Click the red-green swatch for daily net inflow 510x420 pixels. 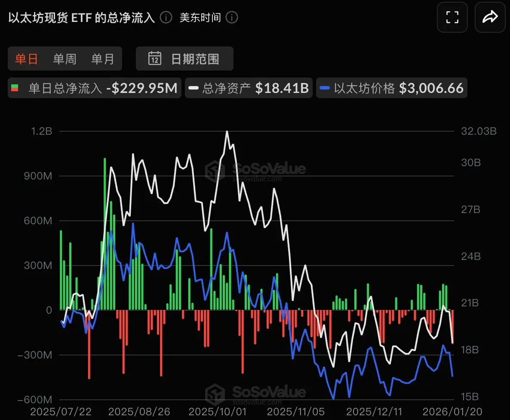[x=15, y=88]
